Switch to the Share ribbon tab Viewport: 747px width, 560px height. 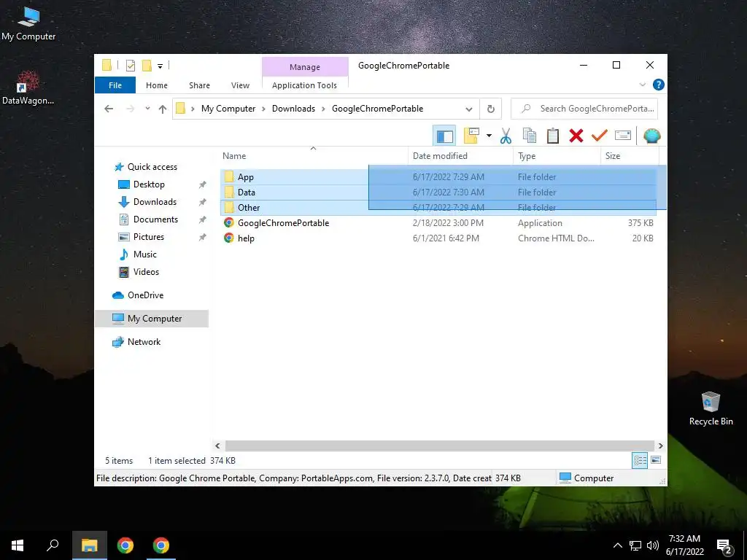199,85
